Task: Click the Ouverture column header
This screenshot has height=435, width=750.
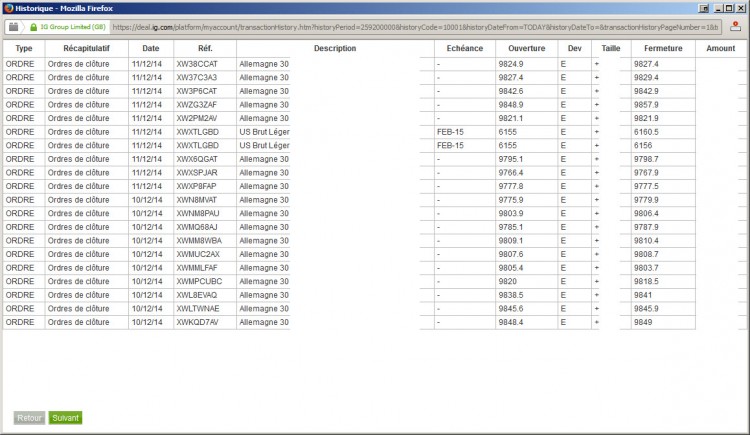Action: [527, 48]
